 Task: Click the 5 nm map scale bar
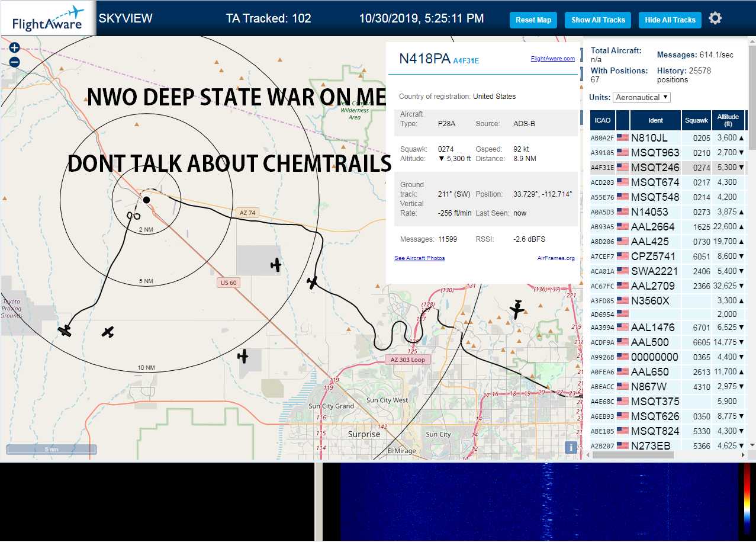(52, 449)
